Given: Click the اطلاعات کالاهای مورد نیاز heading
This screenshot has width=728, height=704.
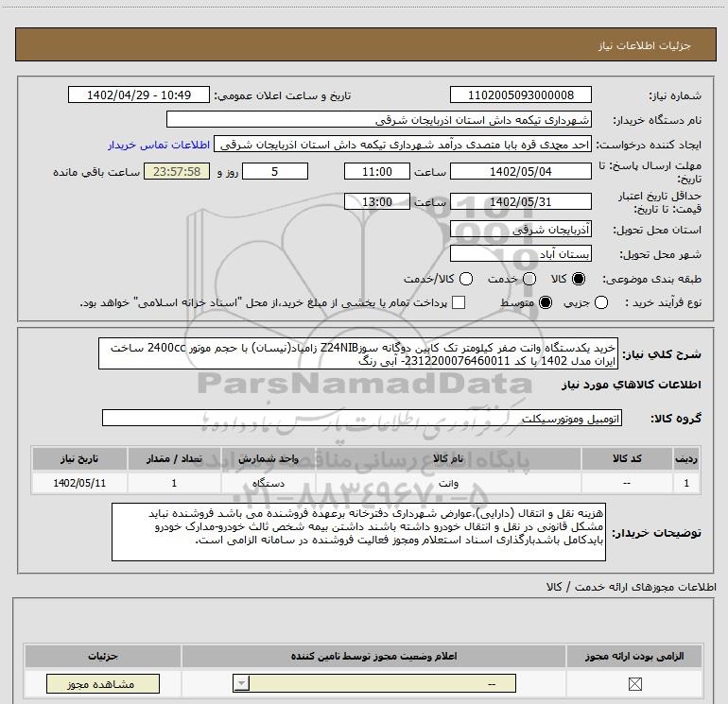Looking at the screenshot, I should (x=631, y=385).
